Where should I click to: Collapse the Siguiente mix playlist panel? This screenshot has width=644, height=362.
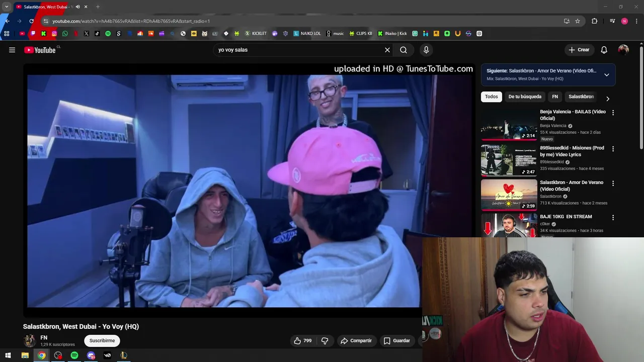[607, 75]
